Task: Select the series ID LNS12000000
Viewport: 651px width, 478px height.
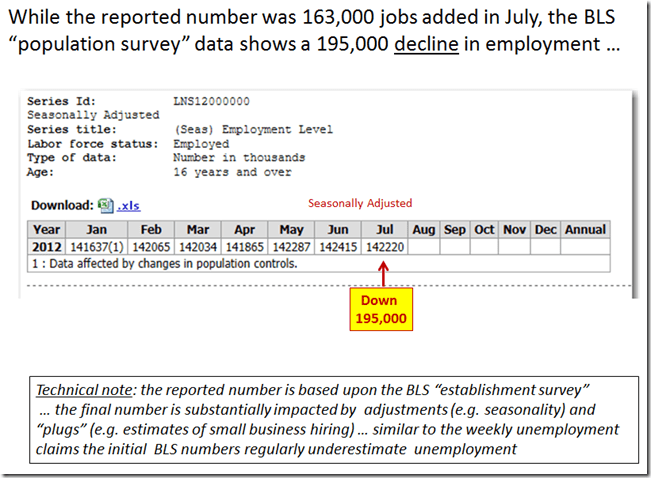Action: [212, 102]
